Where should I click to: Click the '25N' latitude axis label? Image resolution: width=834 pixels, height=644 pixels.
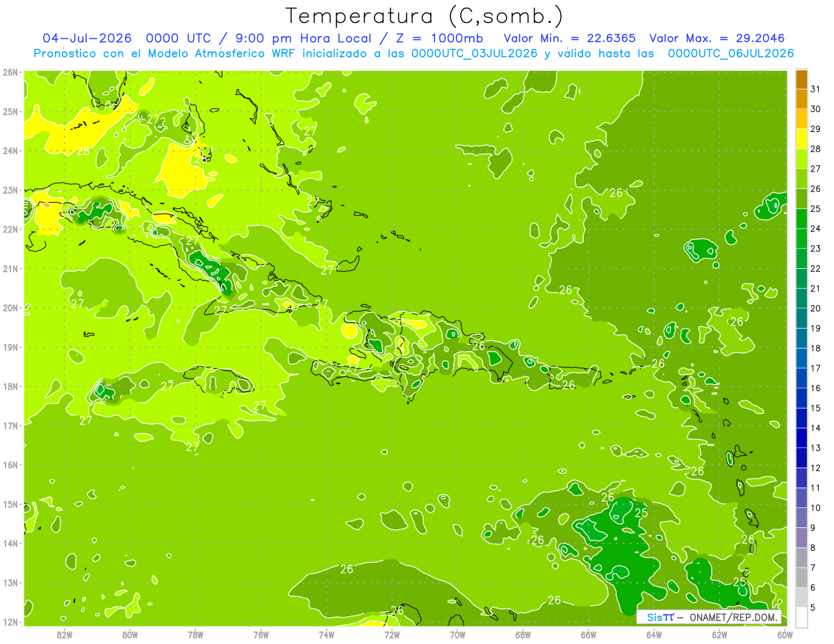tap(10, 112)
